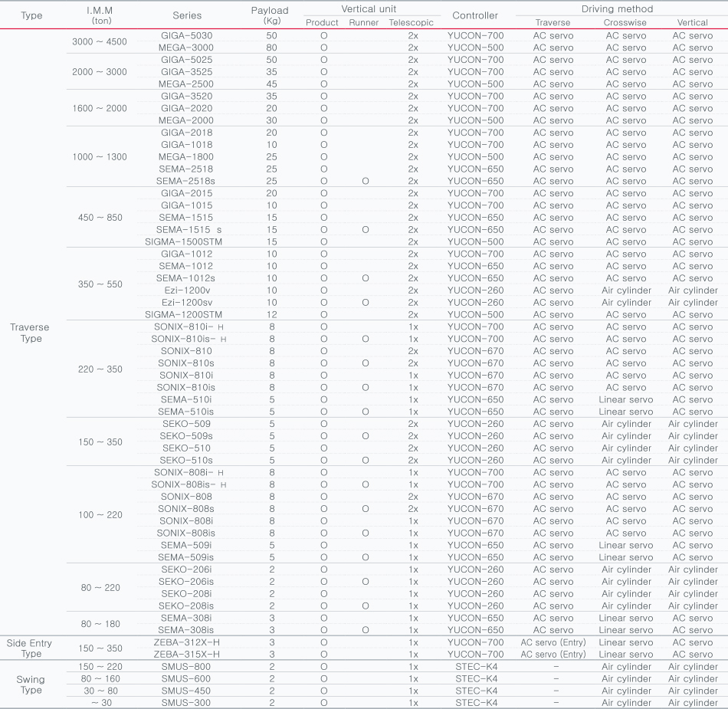Image resolution: width=728 pixels, height=709 pixels.
Task: Select the 1000 ~ 1300 ton range cell
Action: [100, 156]
